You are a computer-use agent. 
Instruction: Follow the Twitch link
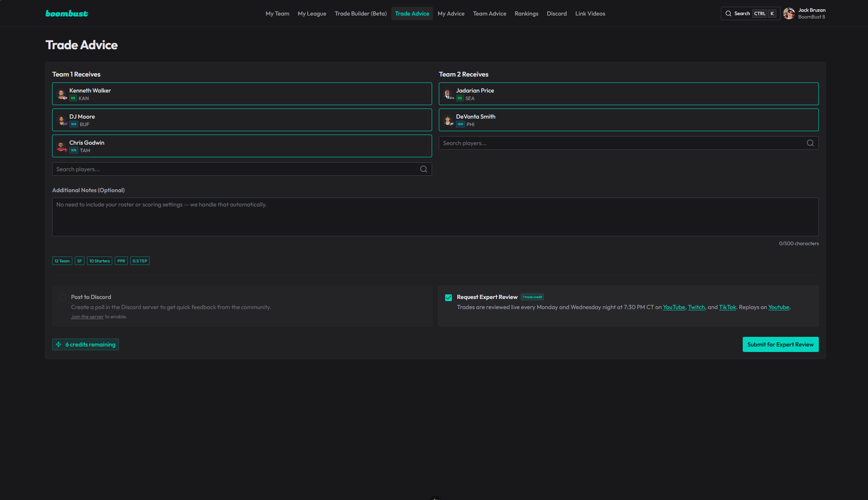point(697,307)
